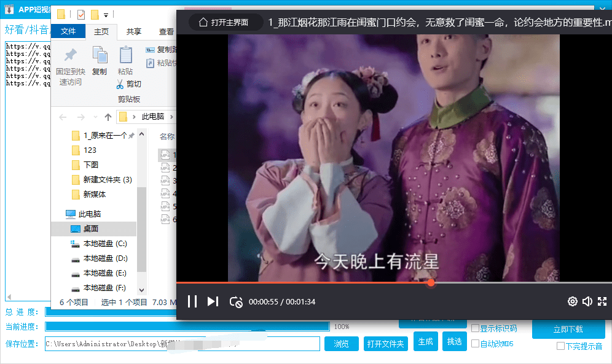This screenshot has height=364, width=612.
Task: Click the 粘贴快捷方式 icon in ribbon
Action: coord(151,63)
